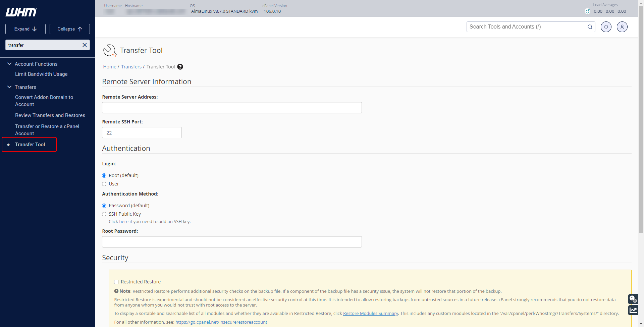This screenshot has height=327, width=644.
Task: Go to Transfers breadcrumb
Action: pos(131,67)
